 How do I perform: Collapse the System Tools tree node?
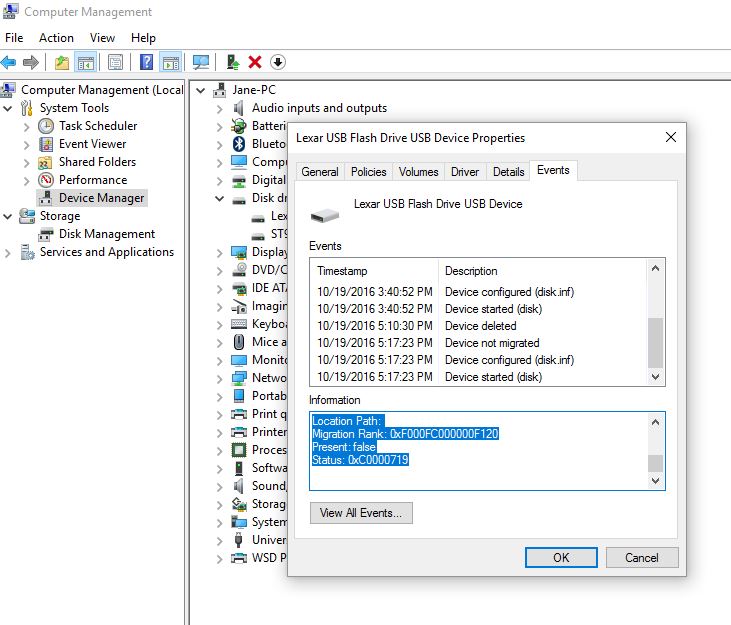click(7, 109)
